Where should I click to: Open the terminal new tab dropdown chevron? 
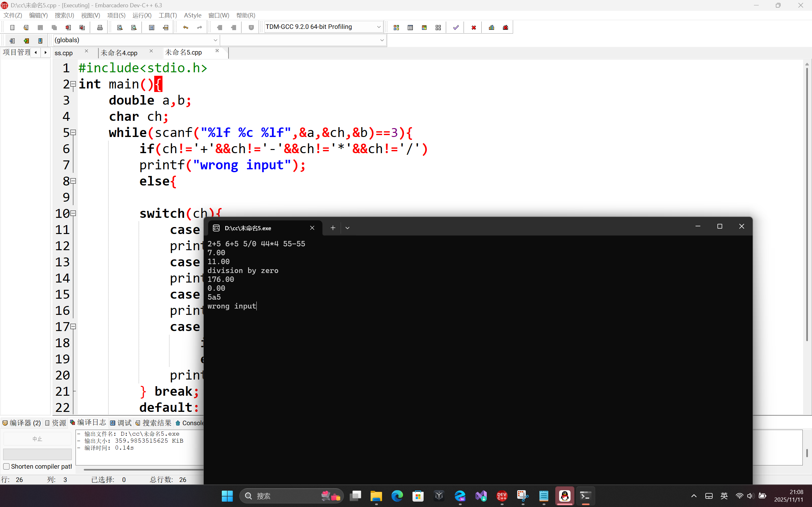click(347, 228)
